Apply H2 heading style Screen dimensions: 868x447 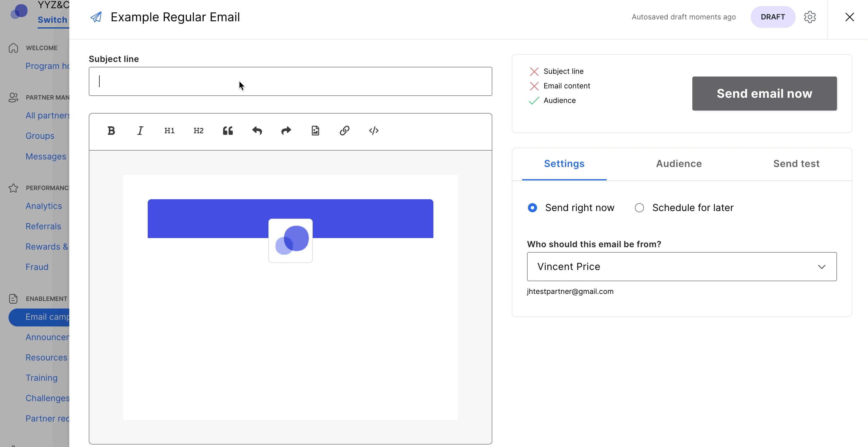(x=198, y=131)
